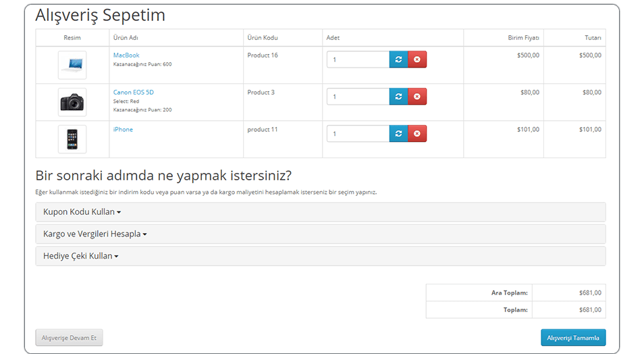Refresh the iPhone quantity
This screenshot has height=354, width=644.
pyautogui.click(x=398, y=133)
